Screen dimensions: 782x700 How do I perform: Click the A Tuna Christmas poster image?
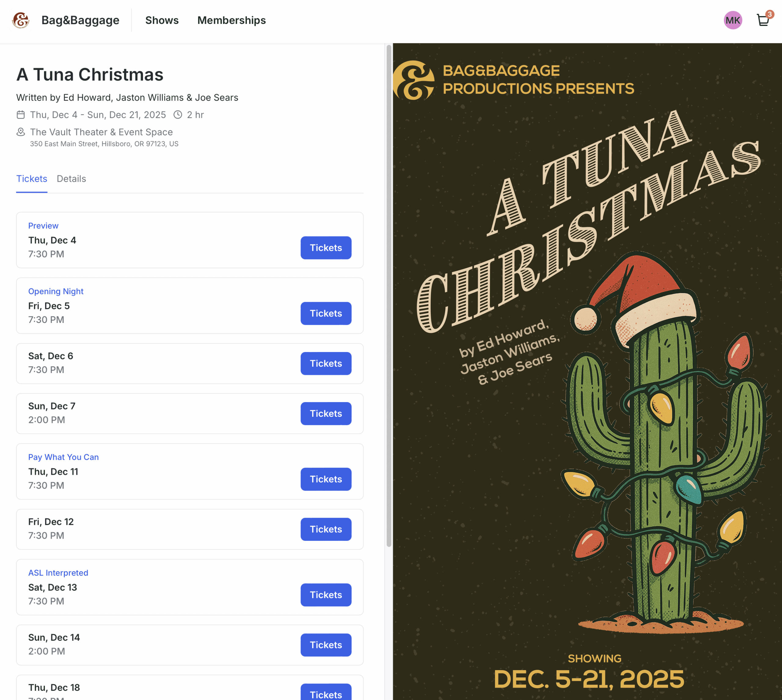point(587,385)
